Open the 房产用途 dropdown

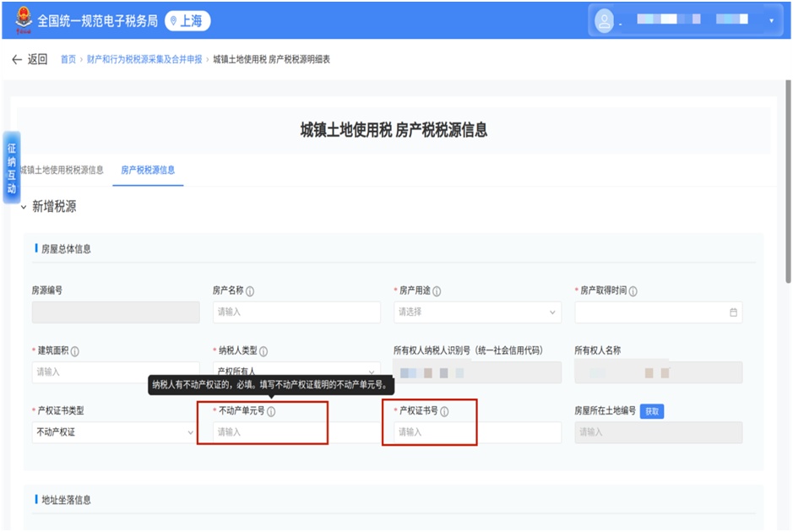pyautogui.click(x=477, y=312)
